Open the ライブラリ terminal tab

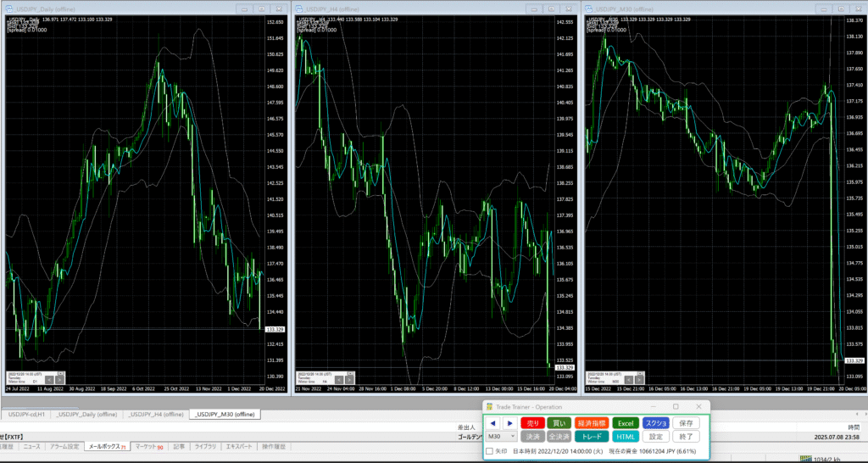pyautogui.click(x=205, y=446)
